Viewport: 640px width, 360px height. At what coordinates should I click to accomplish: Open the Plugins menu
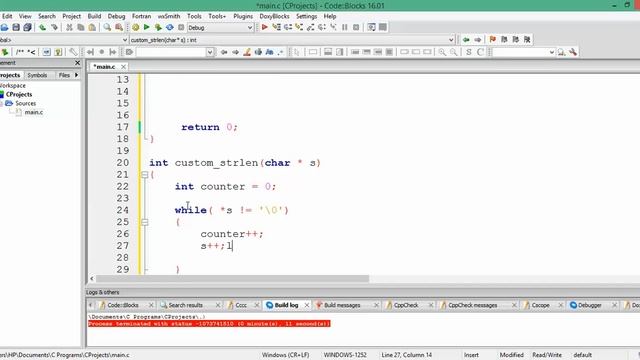point(243,16)
